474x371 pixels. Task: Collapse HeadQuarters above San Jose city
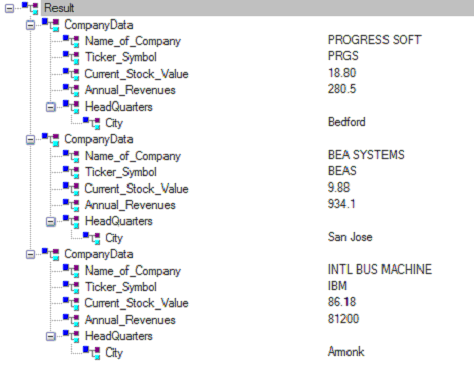click(51, 222)
